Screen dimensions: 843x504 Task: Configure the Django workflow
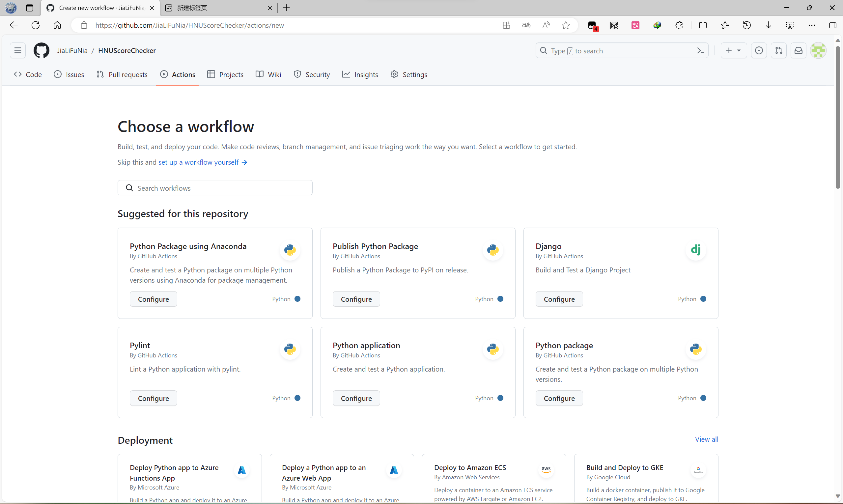pyautogui.click(x=559, y=299)
